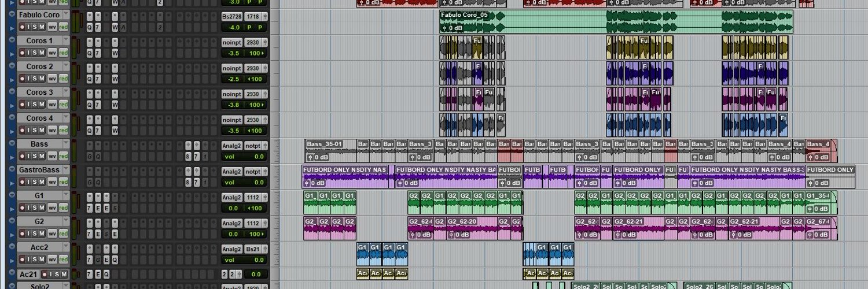Screen dimensions: 868x289
Task: Open send 8 on the Bass track
Action: click(187, 157)
